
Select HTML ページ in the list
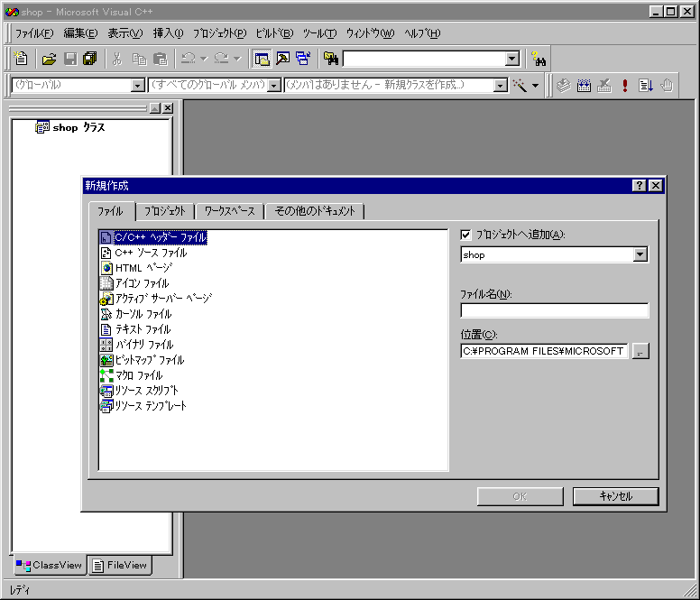136,268
